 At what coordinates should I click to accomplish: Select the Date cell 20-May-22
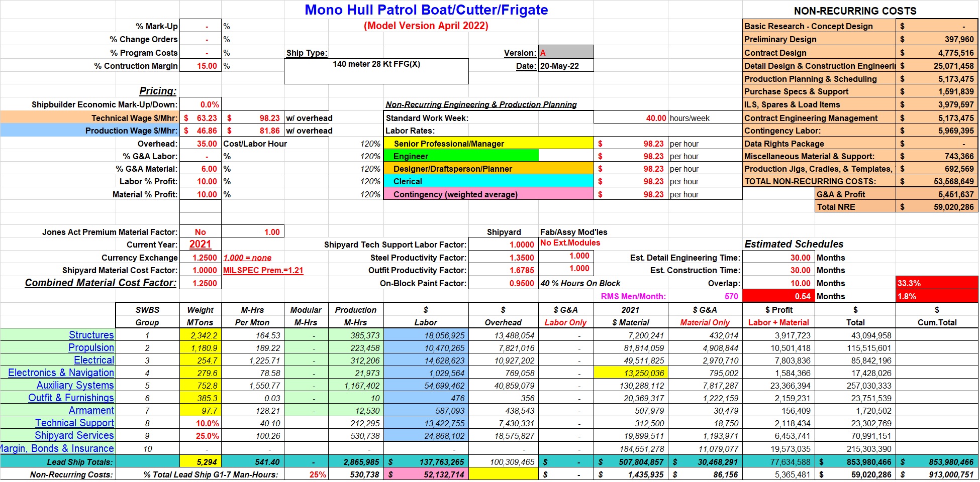(566, 66)
